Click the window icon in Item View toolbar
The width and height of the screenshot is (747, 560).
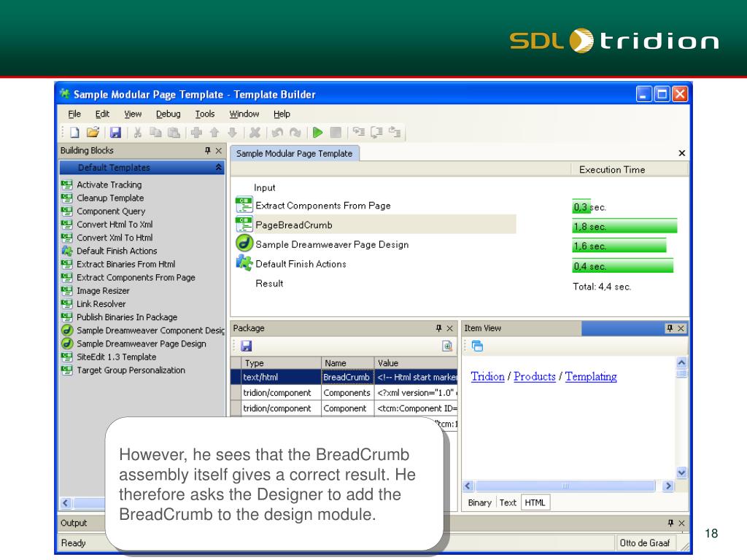click(x=477, y=346)
